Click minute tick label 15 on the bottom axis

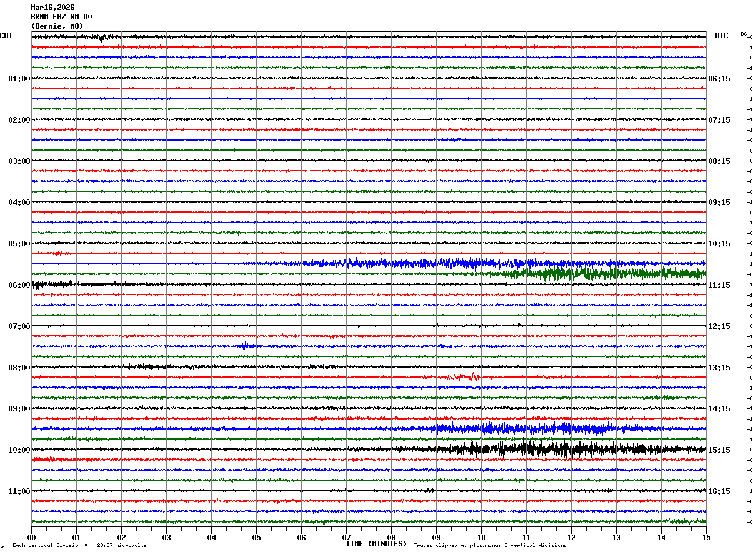click(x=706, y=537)
